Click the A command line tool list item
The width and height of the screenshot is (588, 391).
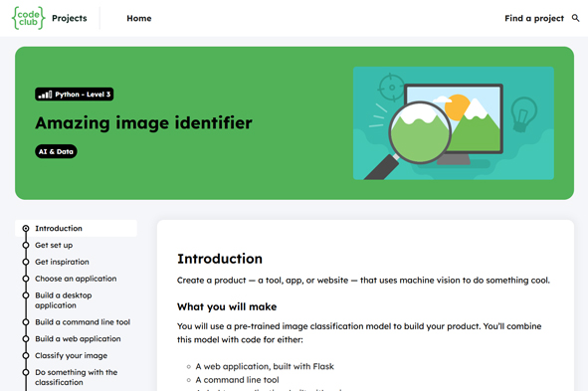click(x=237, y=380)
